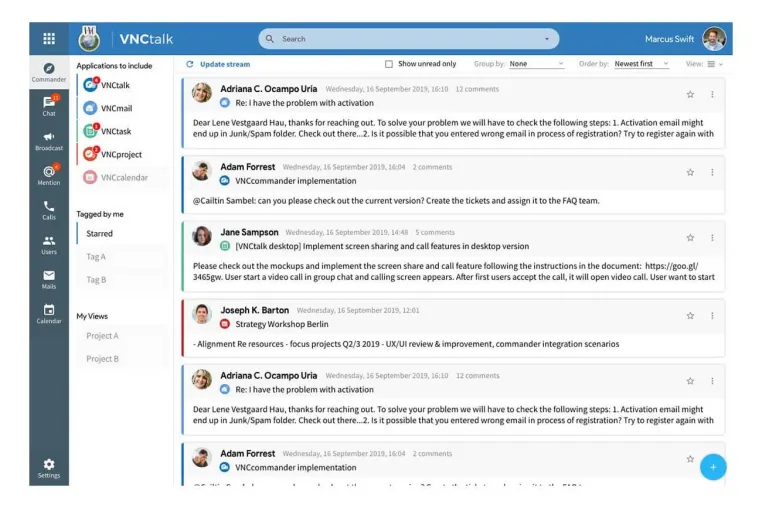
Task: Open the Chat sidebar icon
Action: [x=49, y=105]
